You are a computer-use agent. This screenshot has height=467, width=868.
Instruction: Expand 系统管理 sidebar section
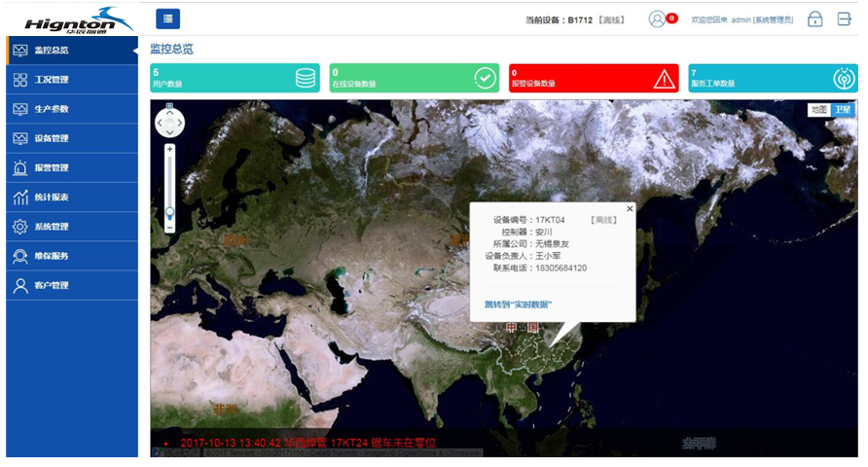(x=52, y=227)
